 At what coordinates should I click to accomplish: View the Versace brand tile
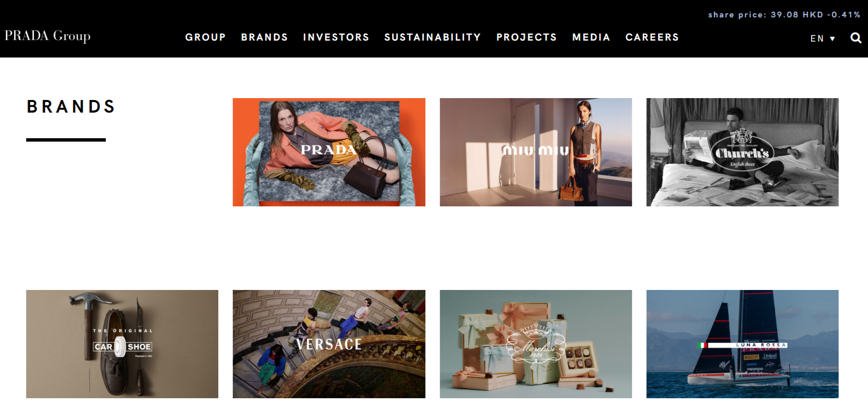tap(329, 344)
